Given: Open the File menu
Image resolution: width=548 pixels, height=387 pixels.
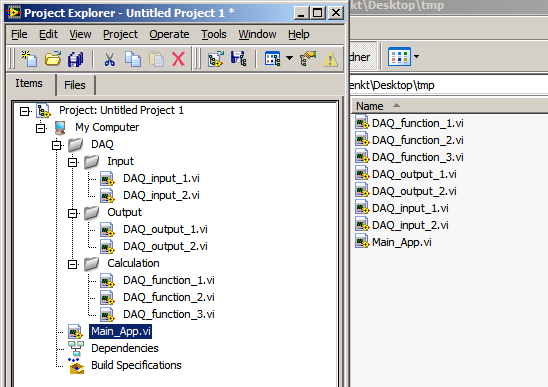Looking at the screenshot, I should pos(19,34).
